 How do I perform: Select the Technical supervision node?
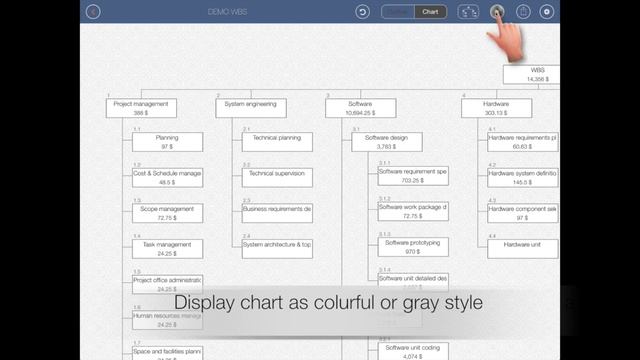coord(277,178)
